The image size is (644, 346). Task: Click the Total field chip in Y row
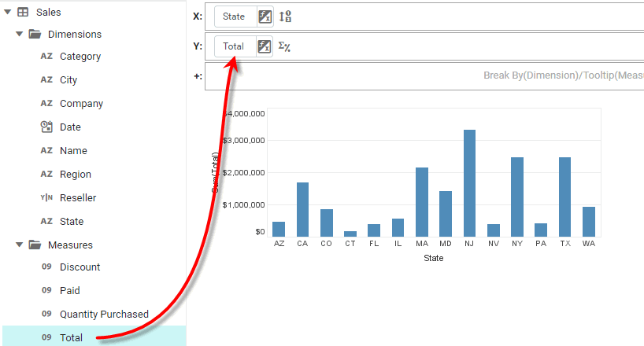(233, 46)
